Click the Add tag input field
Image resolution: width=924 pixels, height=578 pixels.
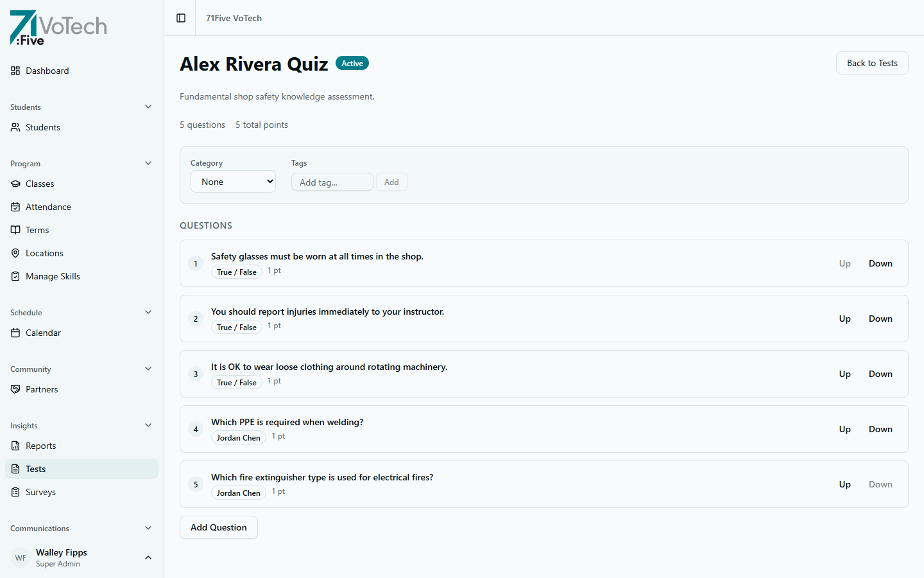pos(332,182)
